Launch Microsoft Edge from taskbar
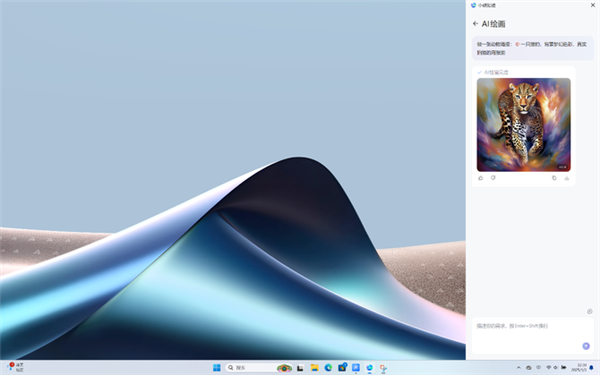This screenshot has height=375, width=600. point(328,368)
